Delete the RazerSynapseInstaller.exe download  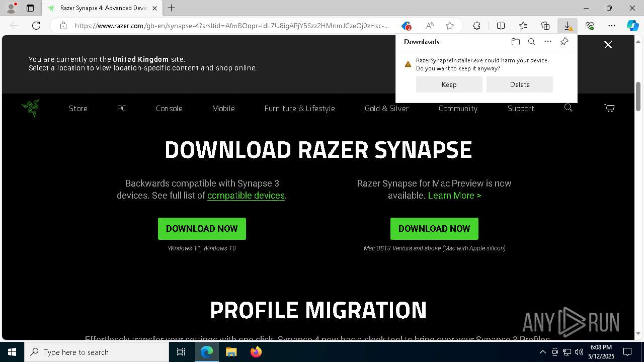coord(520,84)
